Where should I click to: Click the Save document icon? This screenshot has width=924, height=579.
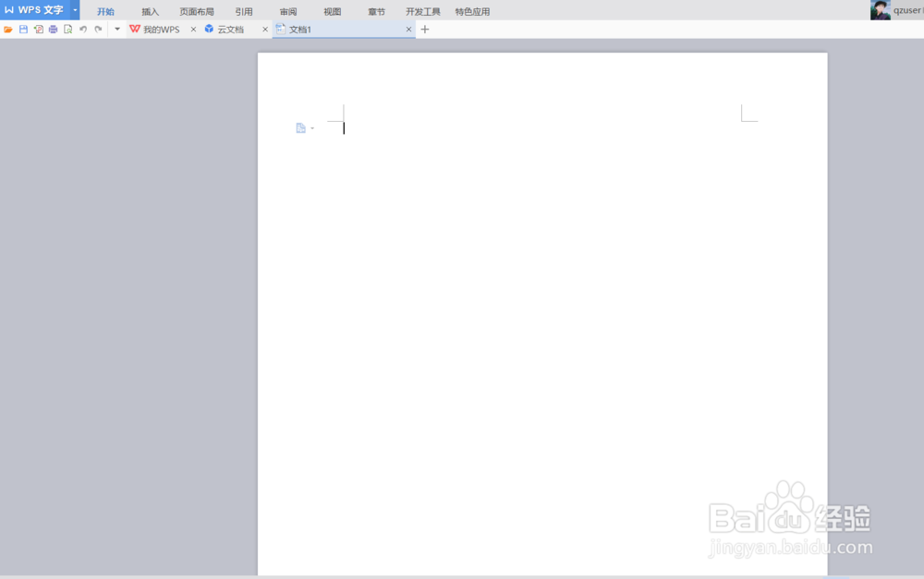24,30
